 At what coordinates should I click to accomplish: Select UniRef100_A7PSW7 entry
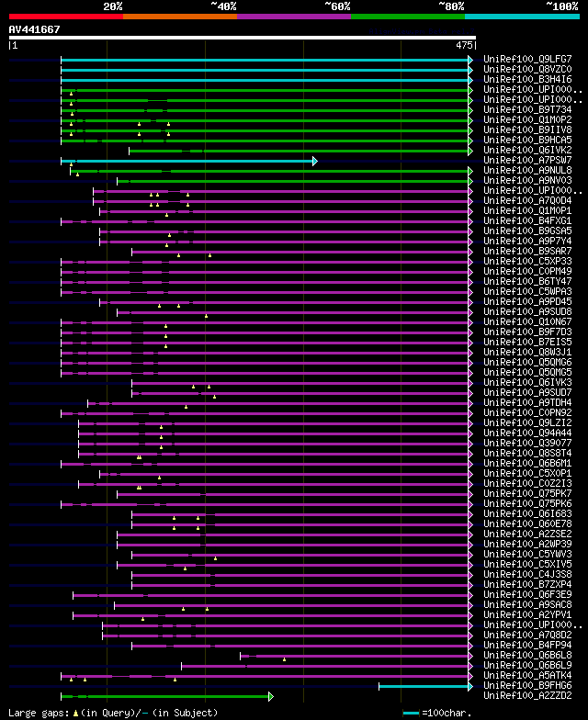(x=527, y=160)
